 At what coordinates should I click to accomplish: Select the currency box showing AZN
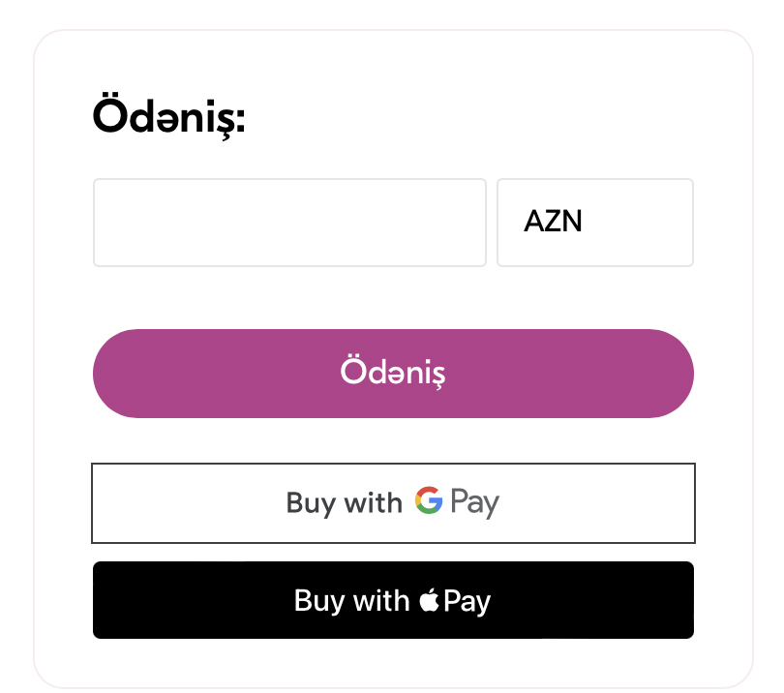(595, 223)
